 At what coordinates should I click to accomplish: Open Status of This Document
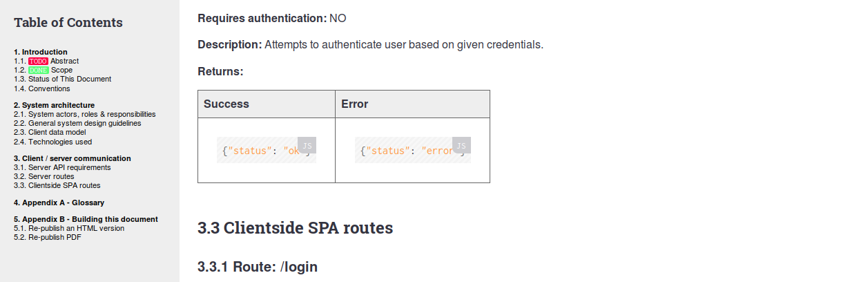coord(62,79)
